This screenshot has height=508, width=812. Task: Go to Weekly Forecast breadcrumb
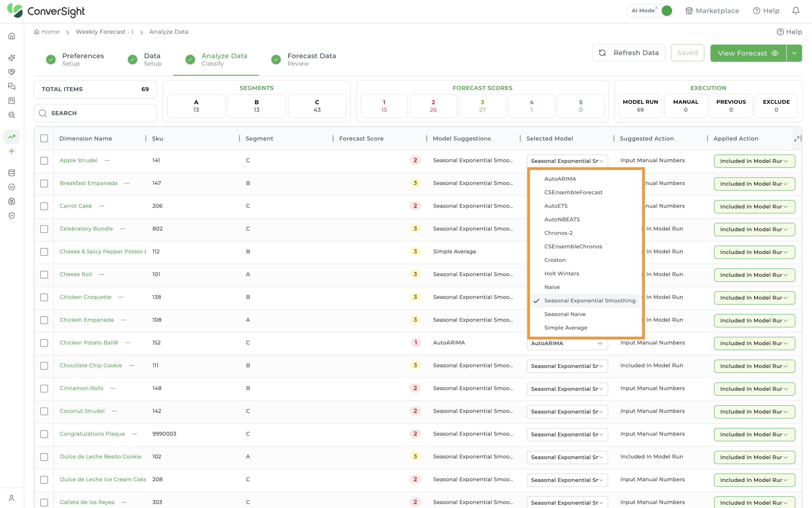pos(104,32)
